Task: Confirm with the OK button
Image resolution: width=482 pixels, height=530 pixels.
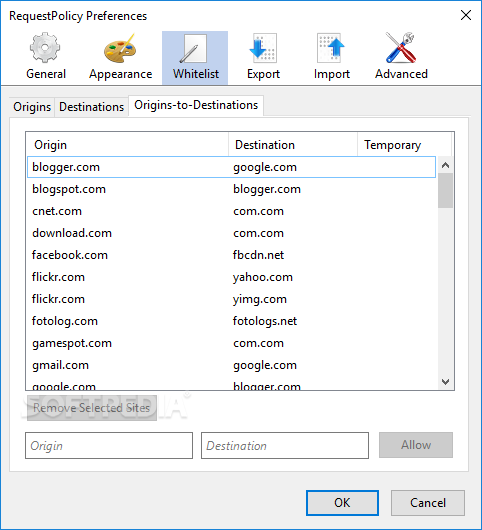Action: click(x=342, y=503)
